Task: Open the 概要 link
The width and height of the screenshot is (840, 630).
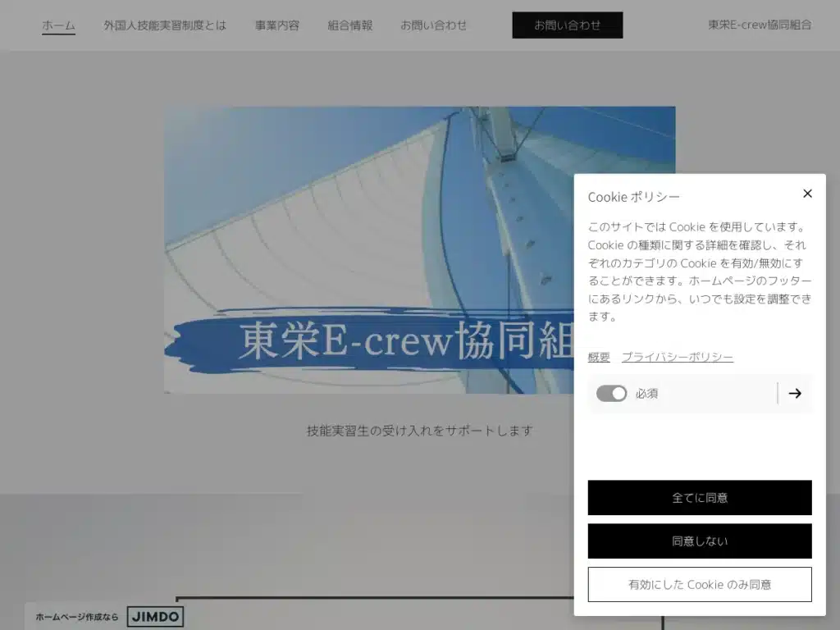Action: (x=599, y=358)
